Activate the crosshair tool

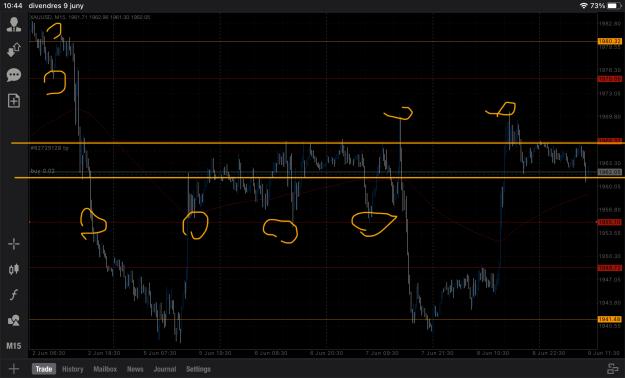tap(14, 244)
